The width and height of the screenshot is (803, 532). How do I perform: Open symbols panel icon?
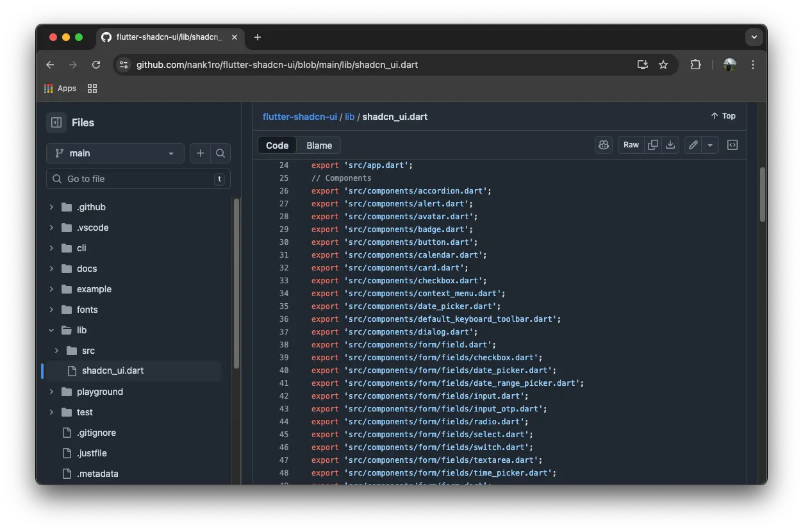(733, 145)
